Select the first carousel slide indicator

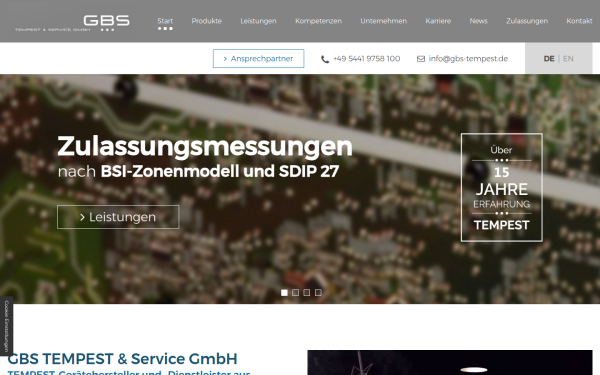tap(284, 293)
